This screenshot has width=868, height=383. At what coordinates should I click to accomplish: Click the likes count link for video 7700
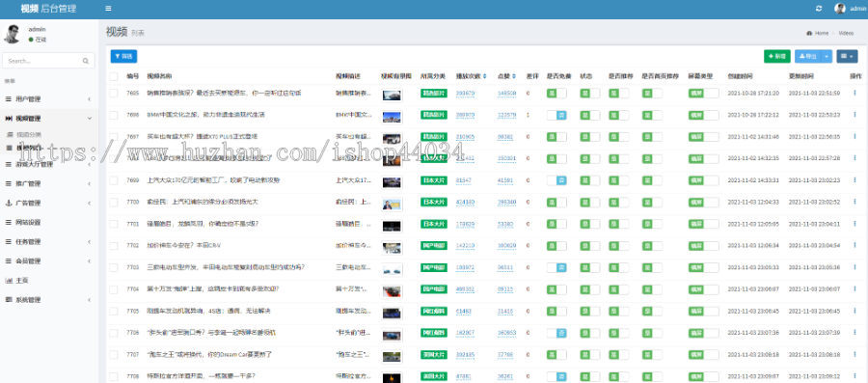[x=506, y=202]
